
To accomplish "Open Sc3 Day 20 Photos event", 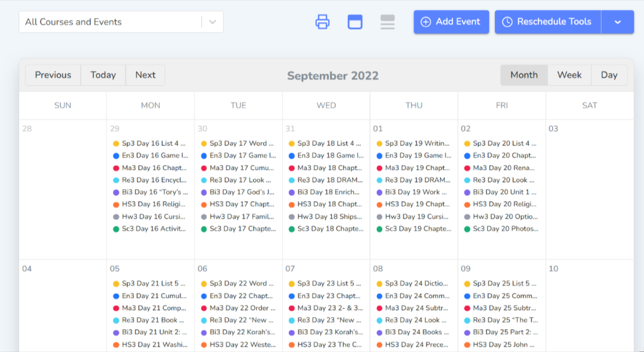I will tap(501, 229).
